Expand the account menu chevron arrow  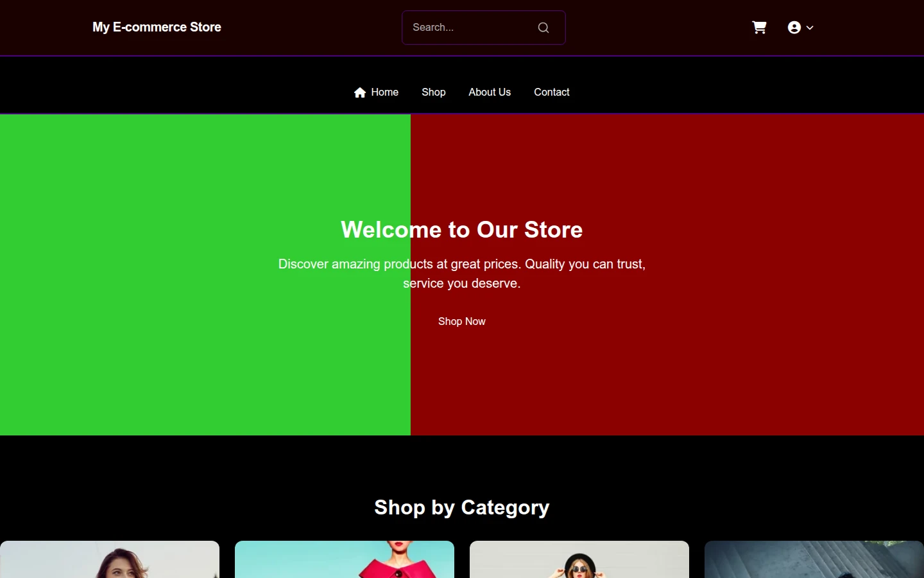810,28
